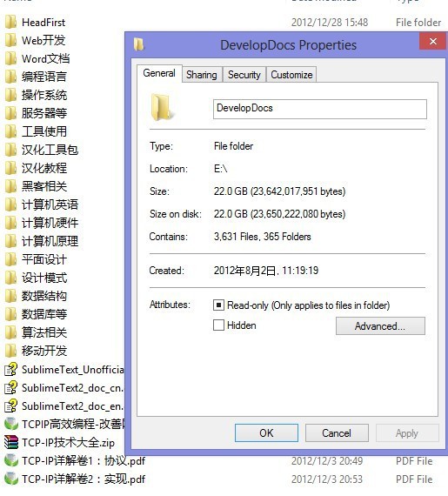Click the DevelopDocs folder name field
Screen dimensions: 448x496
[320, 109]
